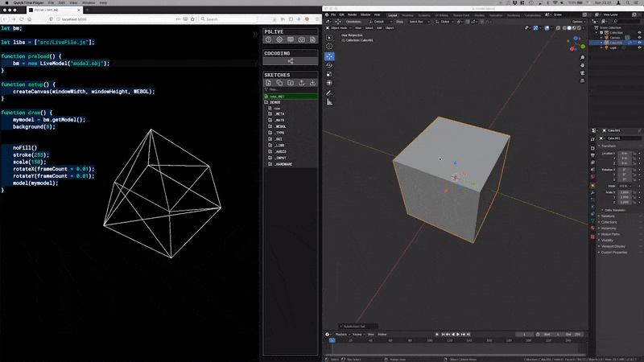Collapse the Transform panel
Image resolution: width=644 pixels, height=362 pixels.
coord(609,146)
